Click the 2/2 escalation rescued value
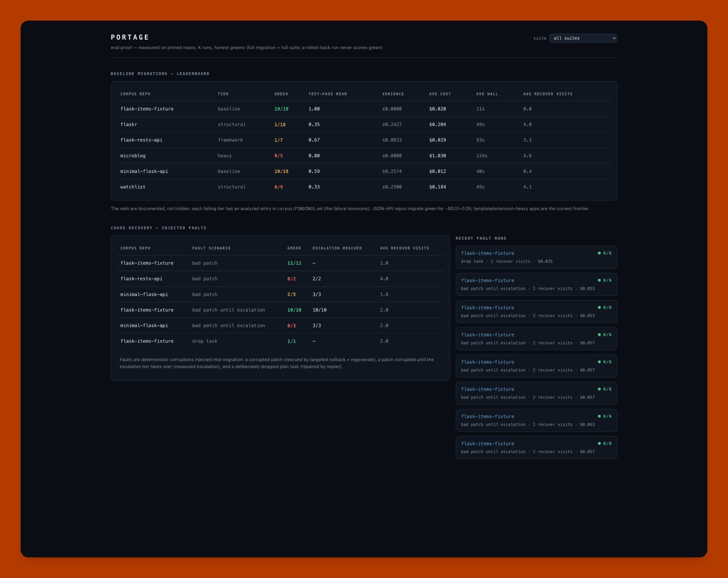 pyautogui.click(x=317, y=279)
